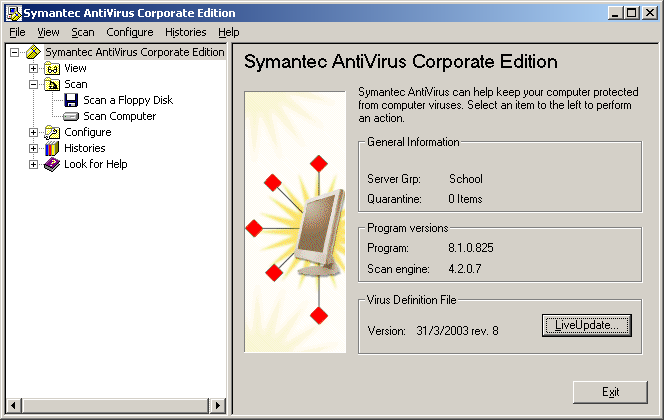This screenshot has width=664, height=420.
Task: Select the Scan tree label
Action: click(x=75, y=84)
